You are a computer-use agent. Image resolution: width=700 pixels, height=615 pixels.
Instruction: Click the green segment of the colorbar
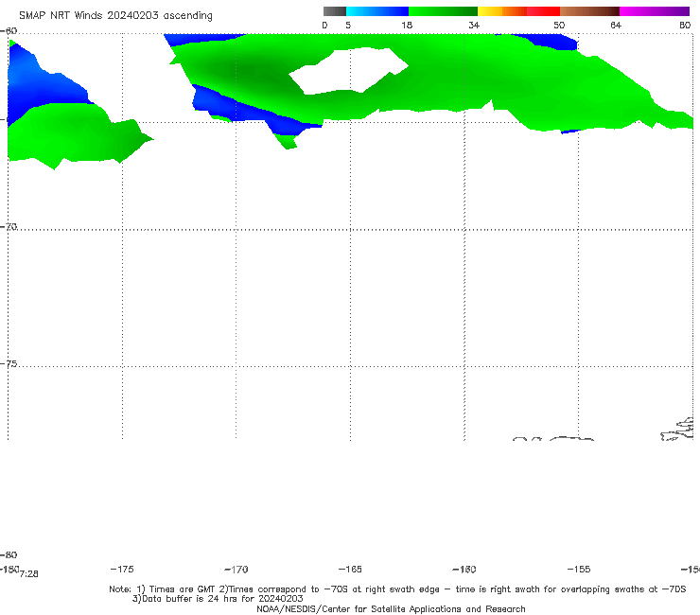point(443,11)
